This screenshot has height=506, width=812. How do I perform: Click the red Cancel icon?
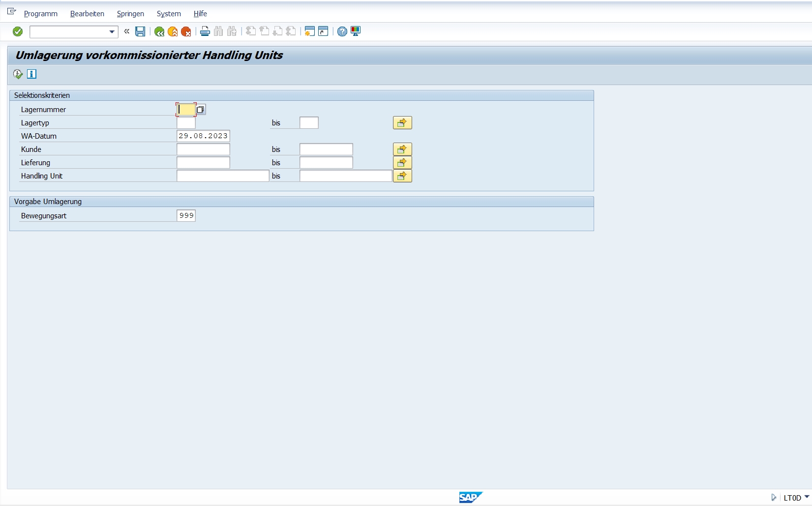[x=186, y=31]
